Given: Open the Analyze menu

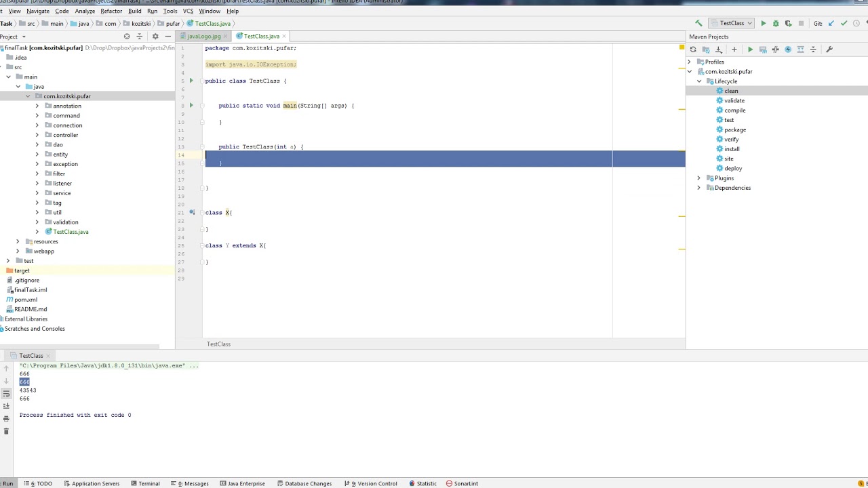Looking at the screenshot, I should 85,11.
